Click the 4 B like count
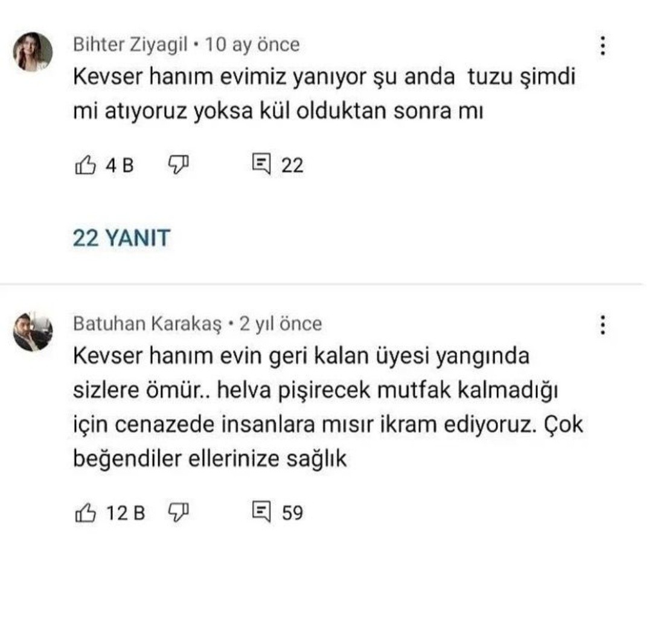This screenshot has width=652, height=644. (120, 165)
